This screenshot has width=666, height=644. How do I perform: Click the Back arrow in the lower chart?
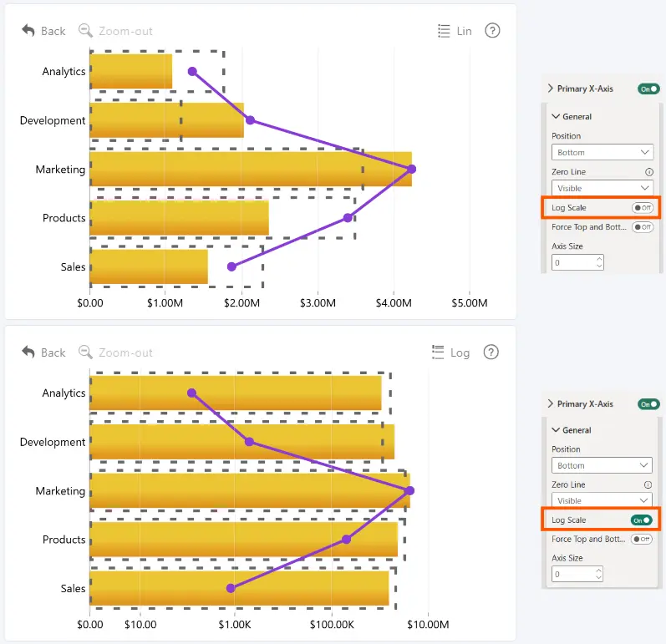tap(28, 352)
